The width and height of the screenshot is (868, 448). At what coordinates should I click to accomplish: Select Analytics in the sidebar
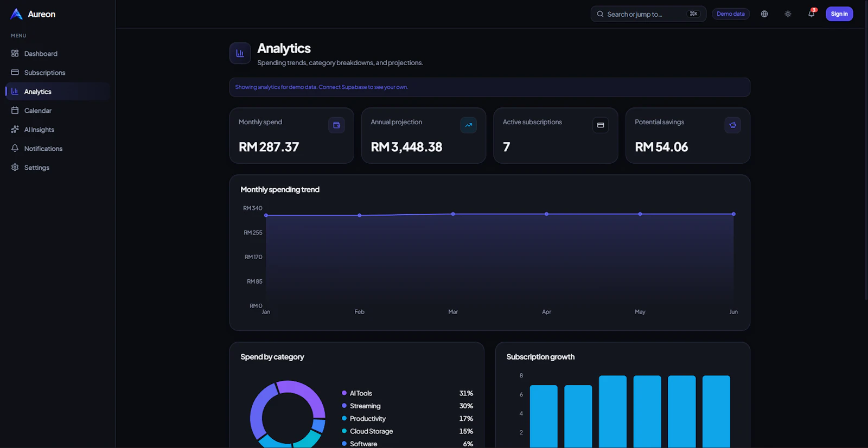tap(58, 92)
